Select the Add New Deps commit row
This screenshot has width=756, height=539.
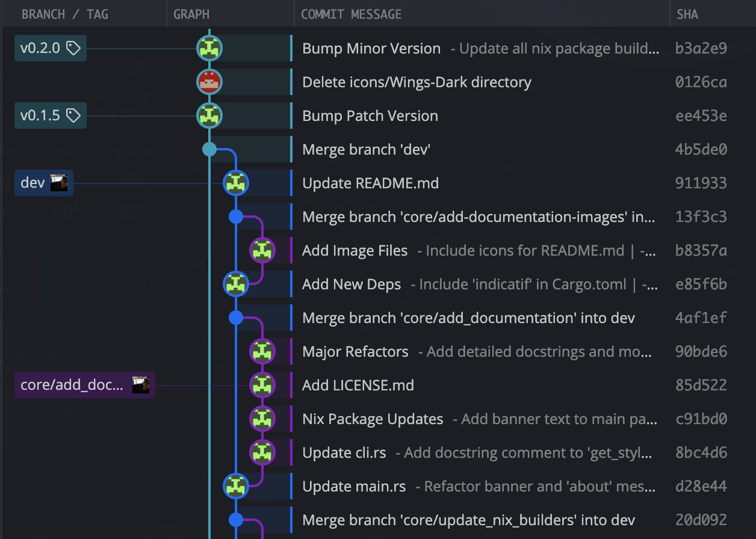[x=351, y=283]
